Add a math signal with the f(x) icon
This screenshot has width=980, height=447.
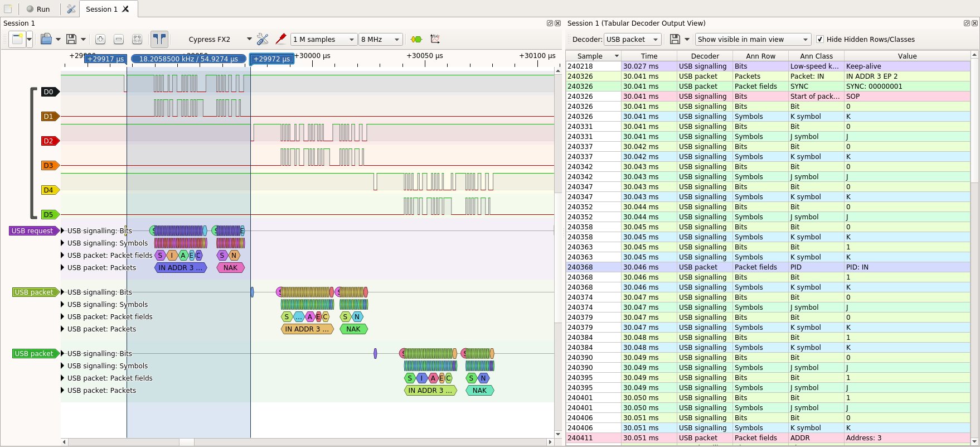pos(435,39)
